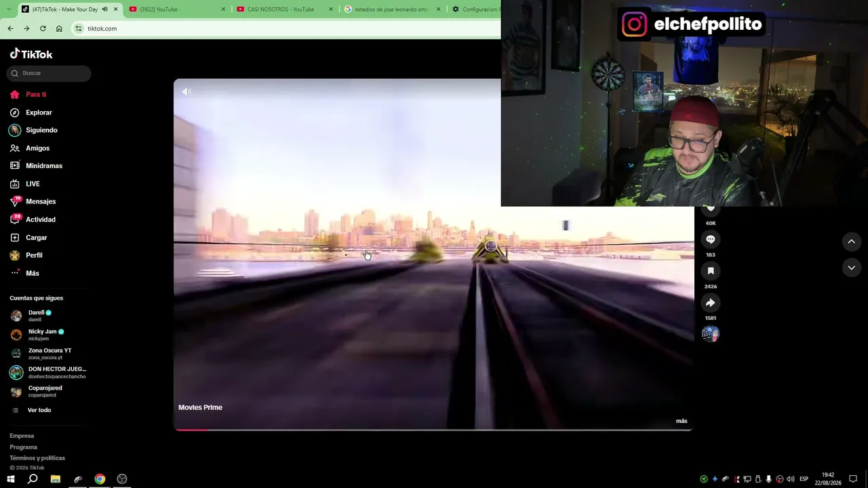
Task: Mute the TikTok tab audio indicator
Action: [104, 9]
